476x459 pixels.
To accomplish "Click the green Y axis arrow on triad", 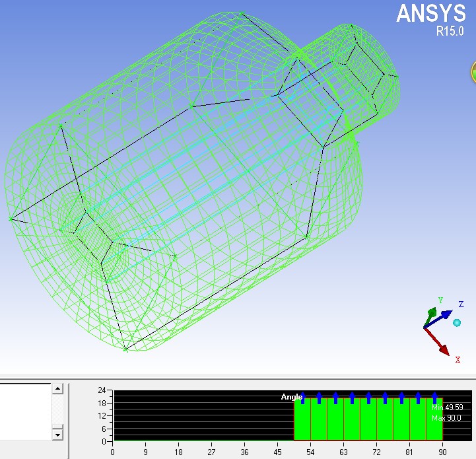I will pyautogui.click(x=430, y=313).
